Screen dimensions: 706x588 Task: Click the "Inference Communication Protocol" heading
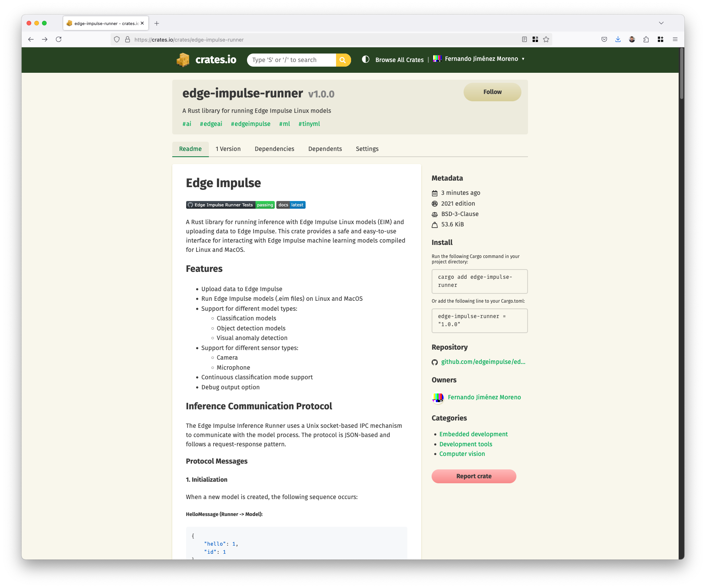coord(259,406)
